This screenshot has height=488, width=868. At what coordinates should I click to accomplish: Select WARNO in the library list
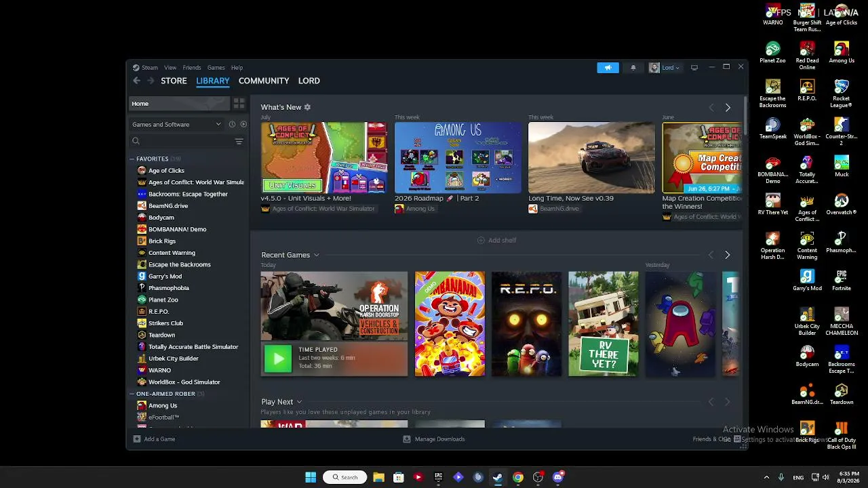pos(159,370)
